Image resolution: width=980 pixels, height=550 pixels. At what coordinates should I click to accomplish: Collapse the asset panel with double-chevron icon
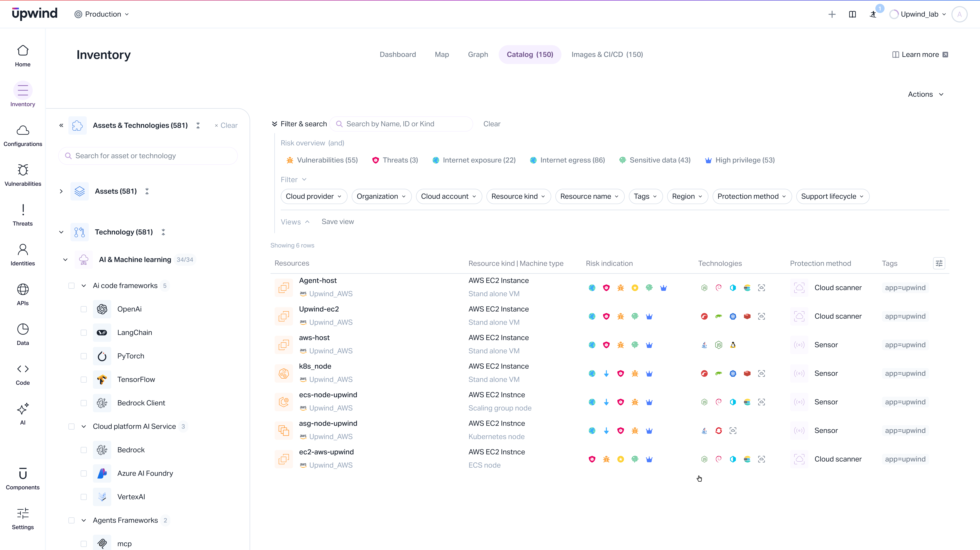click(x=61, y=125)
